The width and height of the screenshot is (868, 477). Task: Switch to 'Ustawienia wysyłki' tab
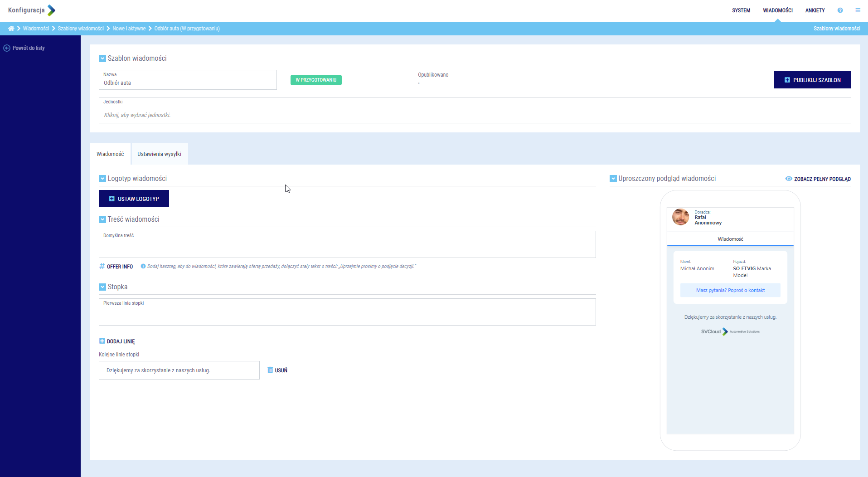[159, 154]
